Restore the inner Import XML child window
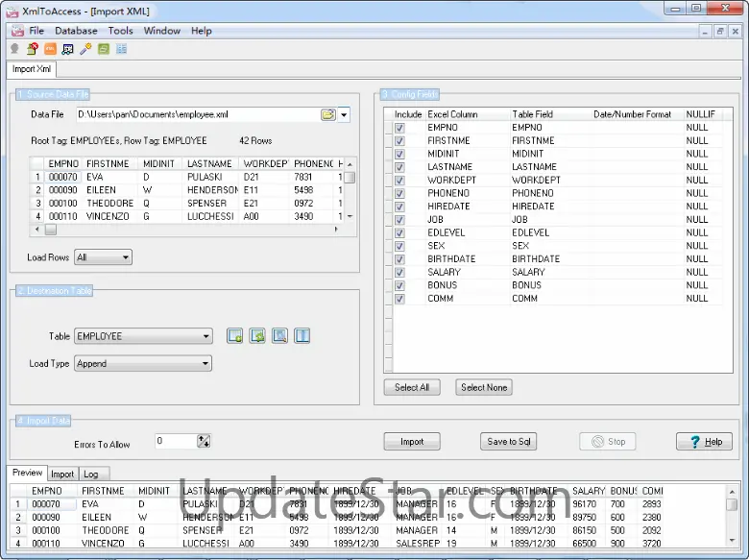 click(720, 32)
